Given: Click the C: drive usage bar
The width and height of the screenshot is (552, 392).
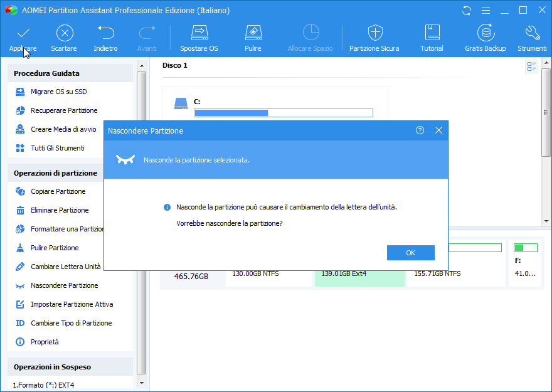Looking at the screenshot, I should [x=283, y=113].
